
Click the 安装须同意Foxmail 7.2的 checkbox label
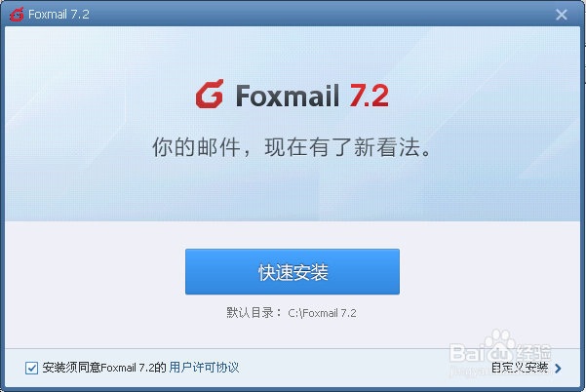point(104,368)
